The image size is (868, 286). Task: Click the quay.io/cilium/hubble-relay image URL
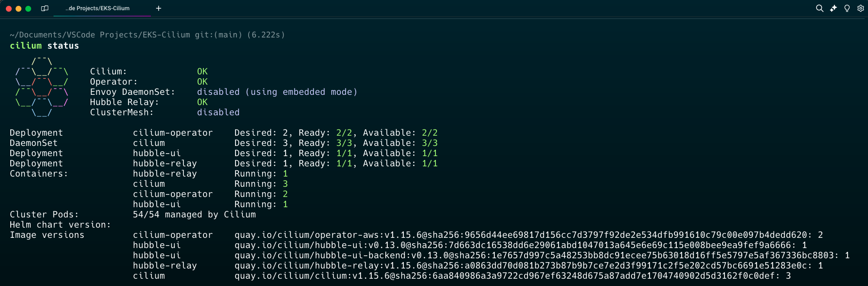click(x=523, y=266)
